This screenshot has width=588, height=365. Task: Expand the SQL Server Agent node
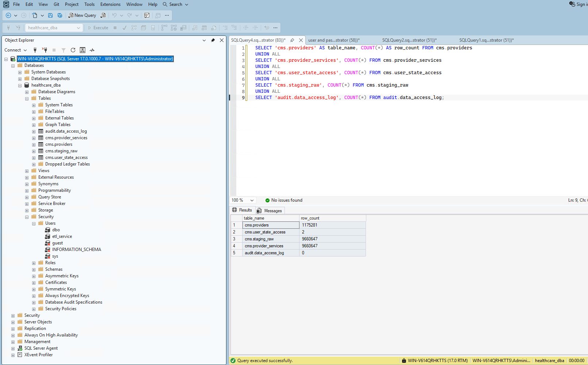click(13, 349)
